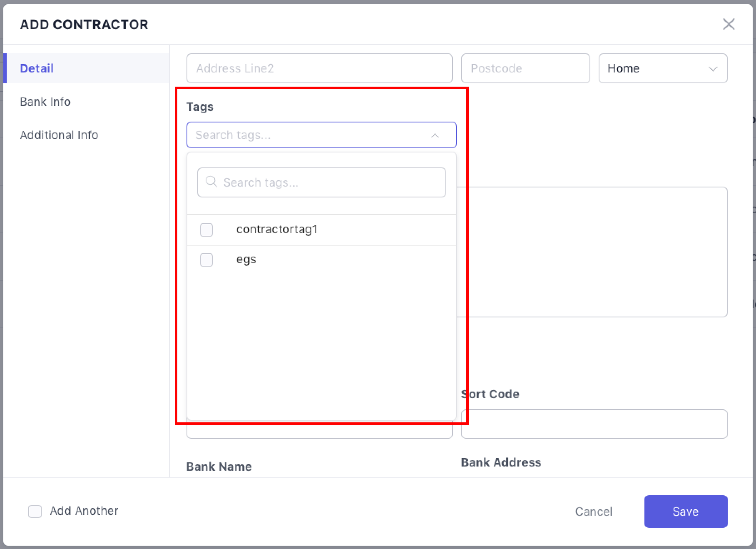Close the Add Contractor dialog
The height and width of the screenshot is (549, 756).
[729, 24]
